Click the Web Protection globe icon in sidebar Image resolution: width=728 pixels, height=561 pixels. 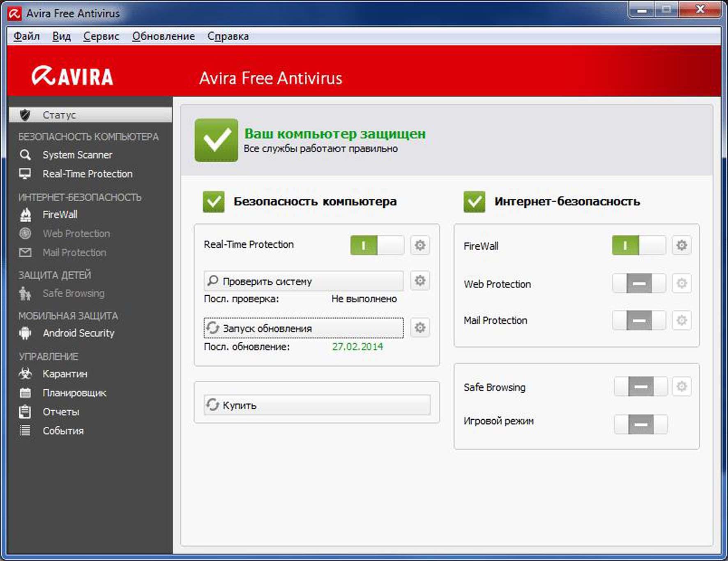point(25,233)
